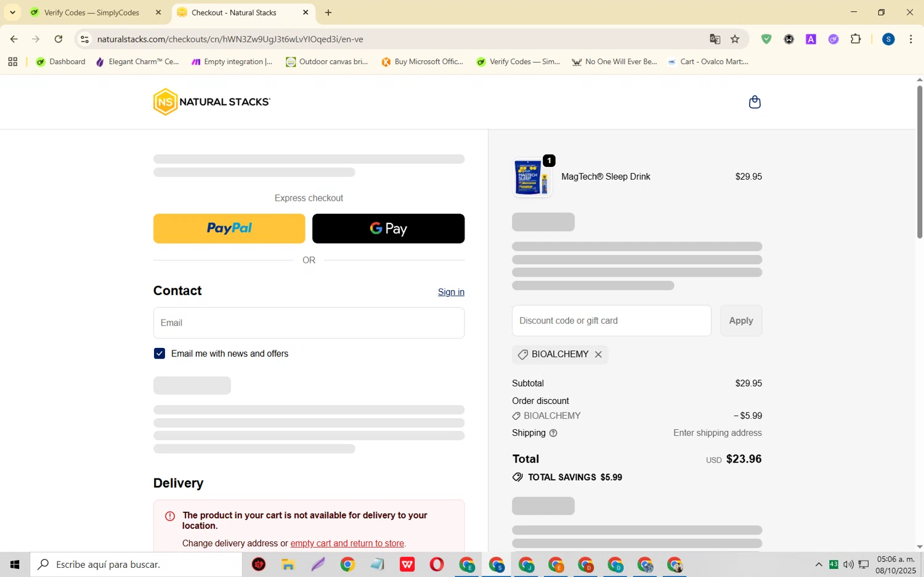Image resolution: width=924 pixels, height=577 pixels.
Task: Close the Verify Codes — SimplyCodes tab
Action: [158, 12]
